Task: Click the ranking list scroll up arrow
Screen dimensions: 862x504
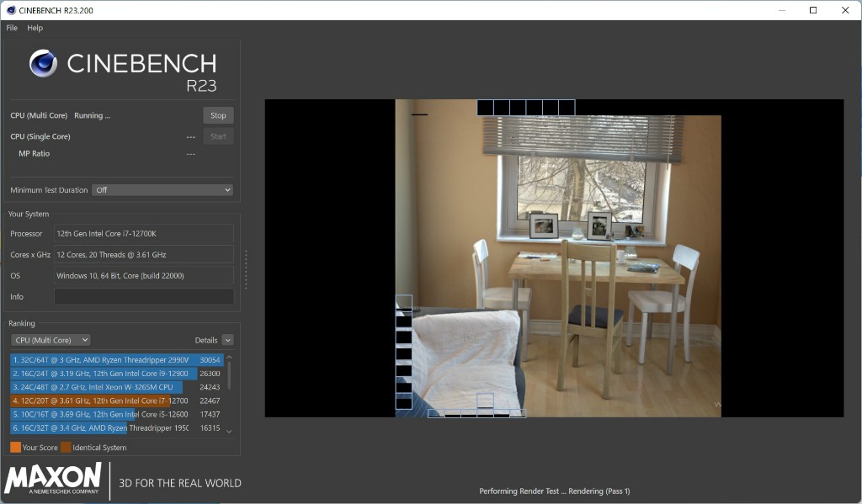Action: click(x=229, y=358)
